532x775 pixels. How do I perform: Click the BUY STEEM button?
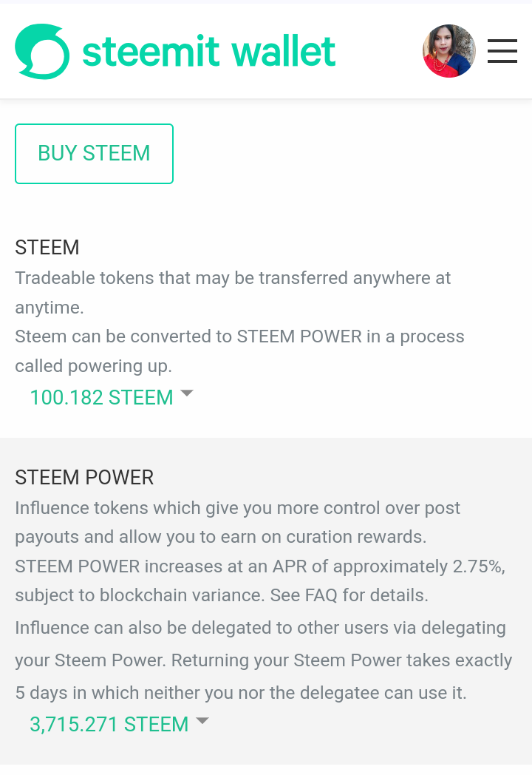point(94,154)
